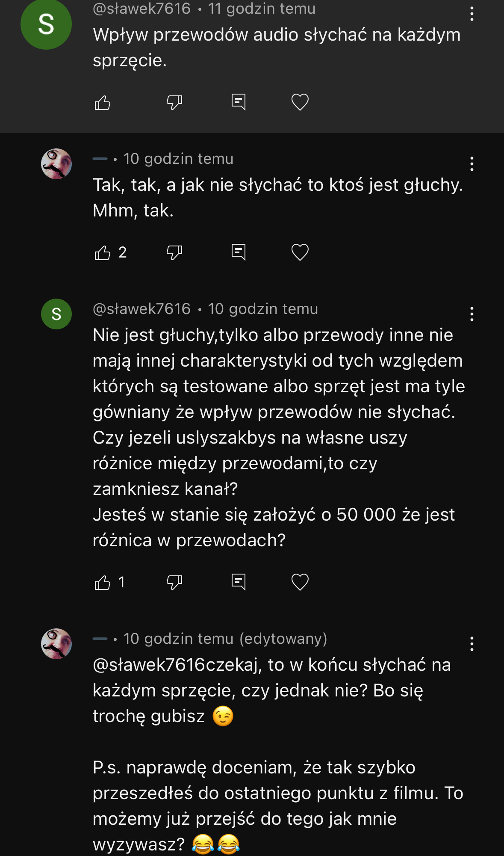Screen dimensions: 504x856
Task: Open options menu for the 'Nie jest głuchy' comment
Action: [472, 314]
